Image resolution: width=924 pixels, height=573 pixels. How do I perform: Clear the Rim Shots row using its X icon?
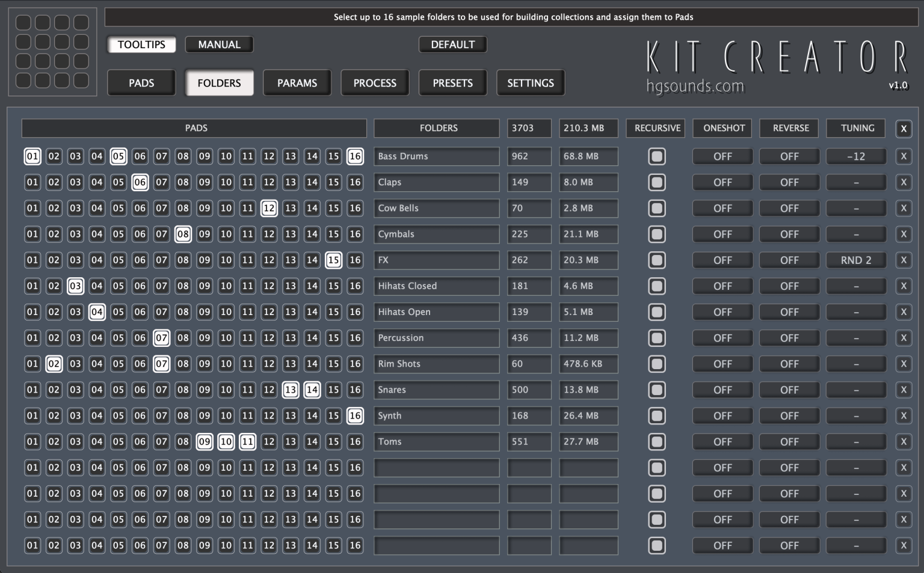[x=904, y=364]
